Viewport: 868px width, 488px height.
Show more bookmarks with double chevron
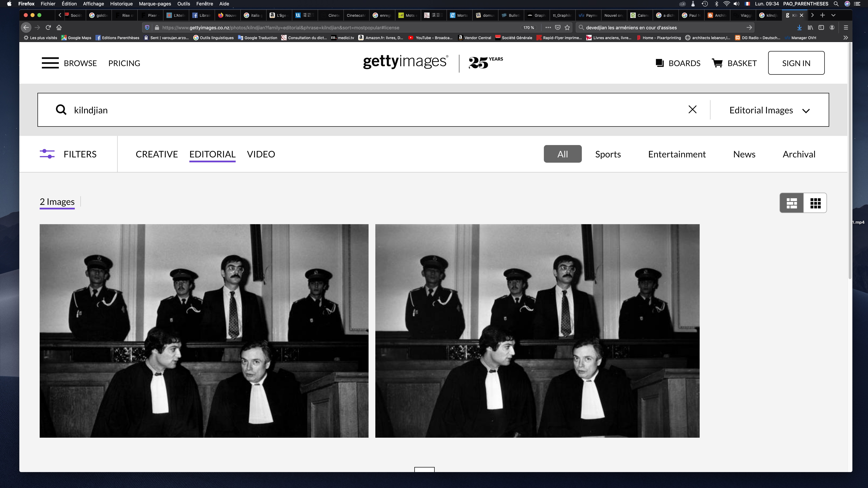pos(845,38)
